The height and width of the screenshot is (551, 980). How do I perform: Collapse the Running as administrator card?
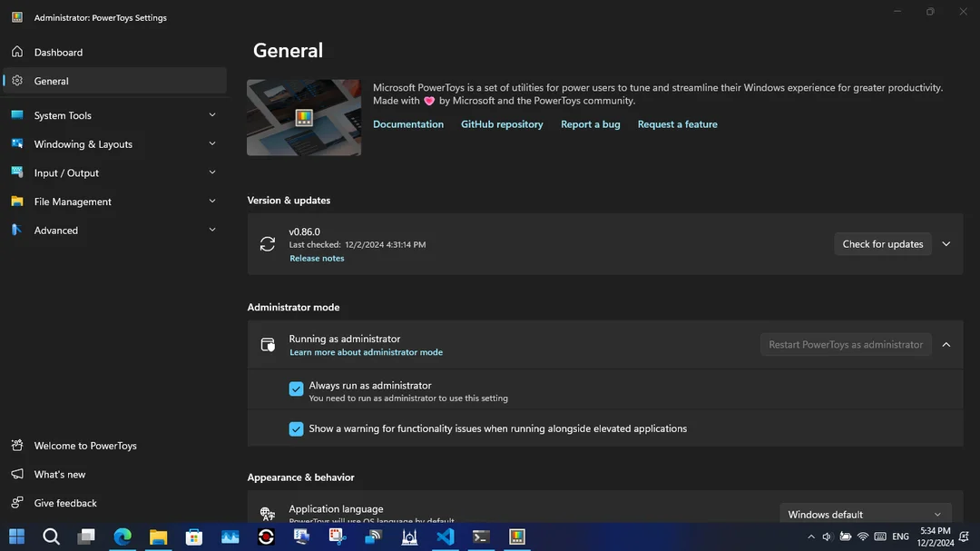click(946, 345)
